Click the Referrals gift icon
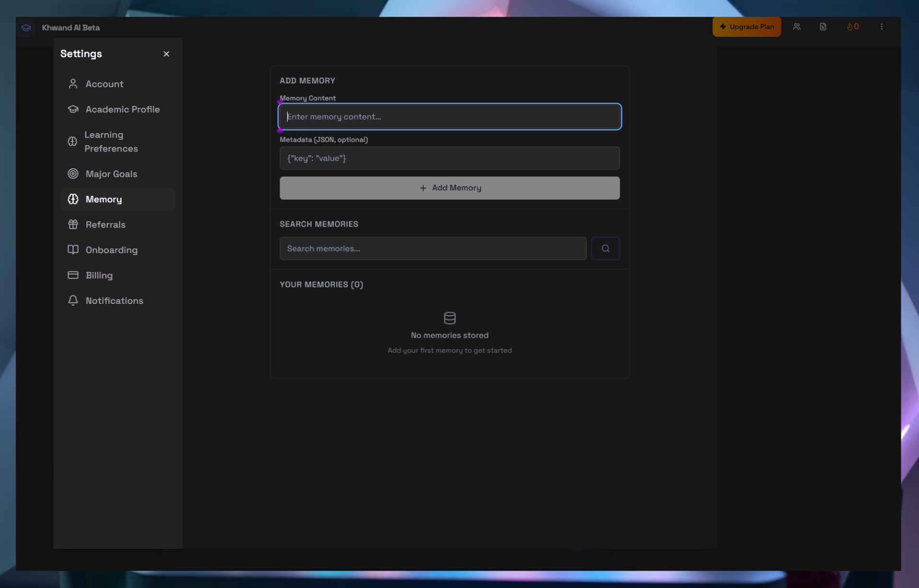919x588 pixels. (x=73, y=224)
